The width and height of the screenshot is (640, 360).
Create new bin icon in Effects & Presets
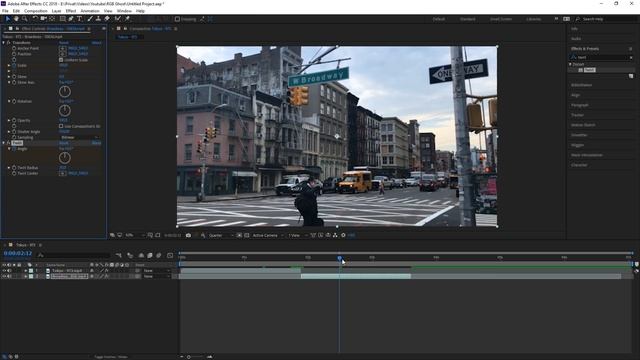[631, 76]
